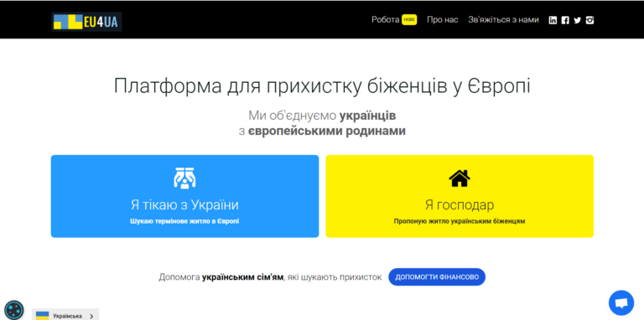
Task: Click Пропоную житло українським біженцям text
Action: pos(460,221)
